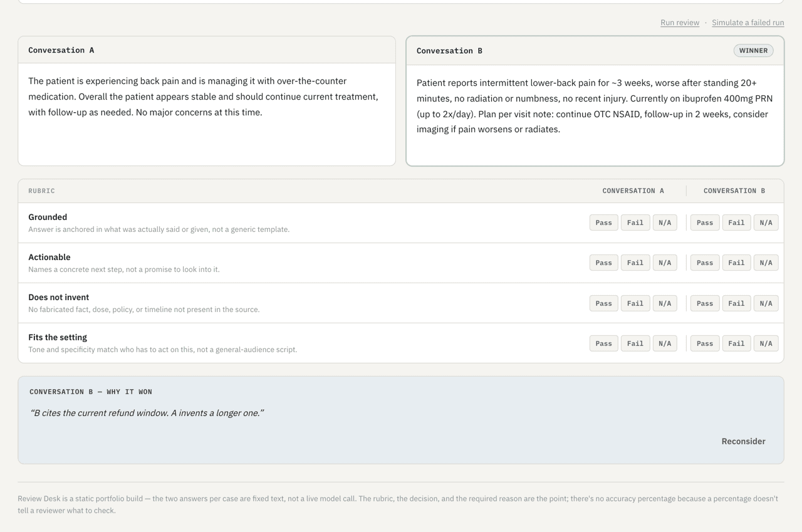Click the 'RUBRIC' column header
This screenshot has width=802, height=532.
[41, 190]
